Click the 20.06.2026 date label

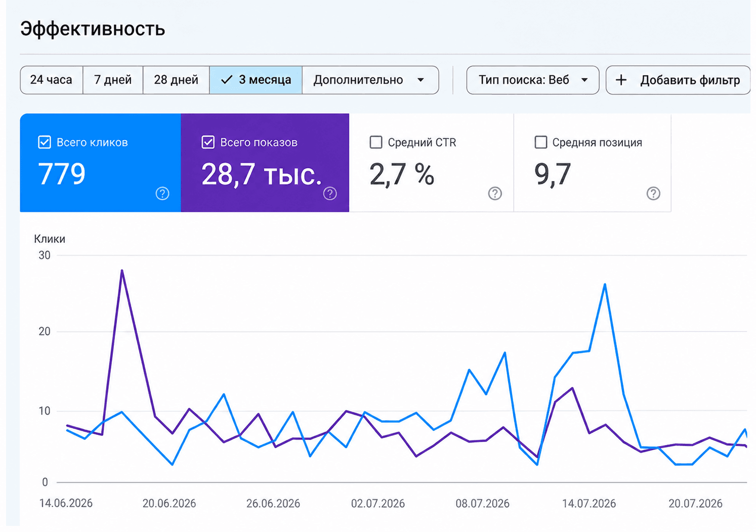(169, 503)
